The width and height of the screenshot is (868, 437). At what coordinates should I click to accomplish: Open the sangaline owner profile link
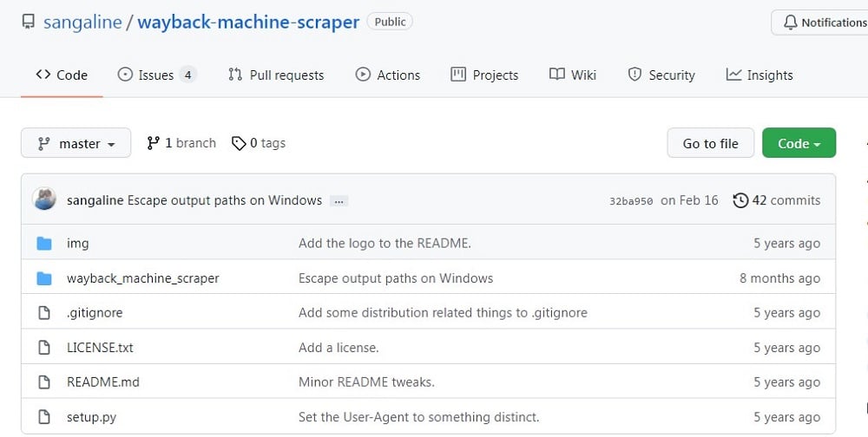[82, 23]
